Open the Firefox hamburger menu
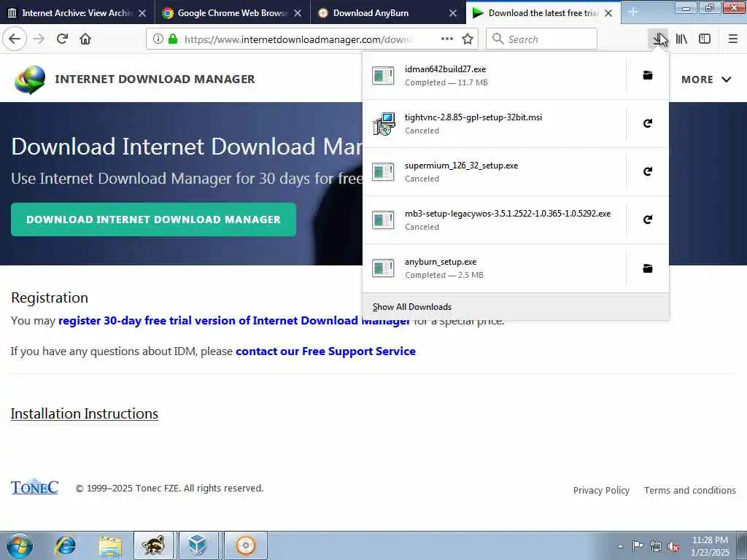Screen dimensions: 747x560 pyautogui.click(x=733, y=39)
